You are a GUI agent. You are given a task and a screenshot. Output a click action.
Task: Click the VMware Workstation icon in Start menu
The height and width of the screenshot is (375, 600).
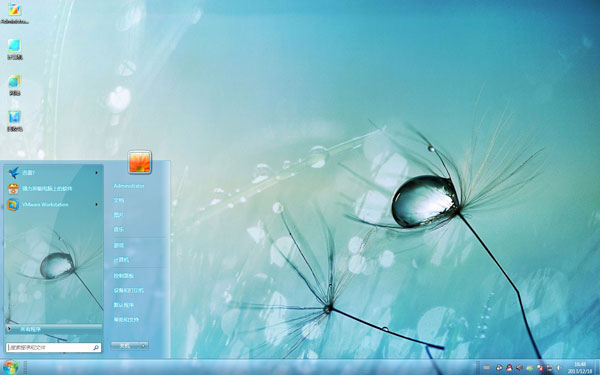point(13,205)
